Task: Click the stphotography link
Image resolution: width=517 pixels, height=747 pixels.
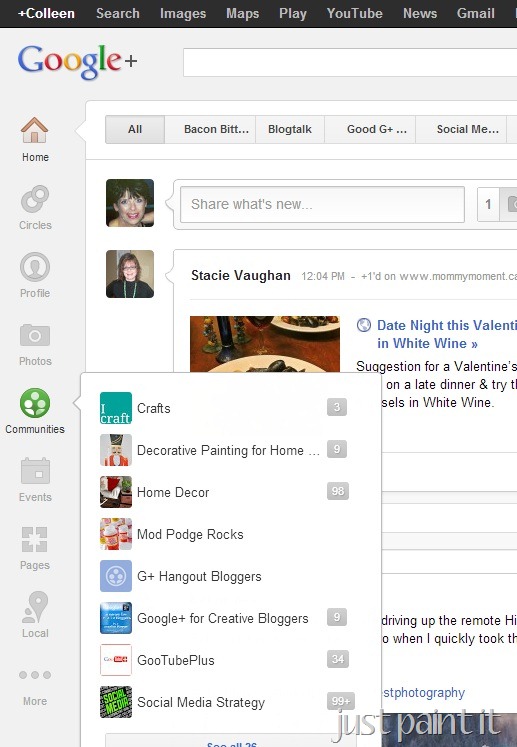Action: 423,693
